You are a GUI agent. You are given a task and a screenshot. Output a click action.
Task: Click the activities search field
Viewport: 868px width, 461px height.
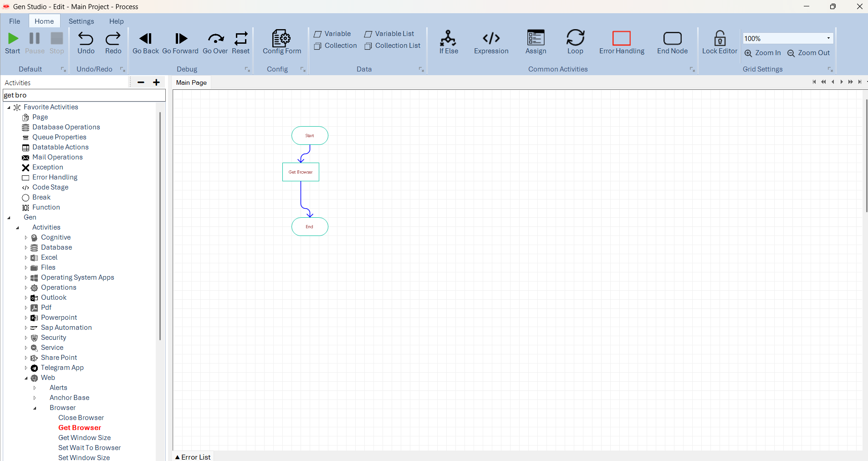(x=84, y=95)
